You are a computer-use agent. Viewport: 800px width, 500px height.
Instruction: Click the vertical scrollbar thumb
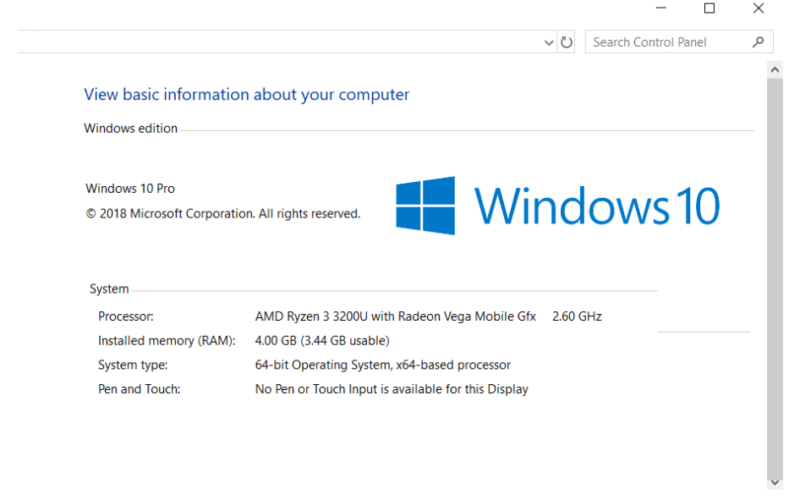click(x=774, y=277)
